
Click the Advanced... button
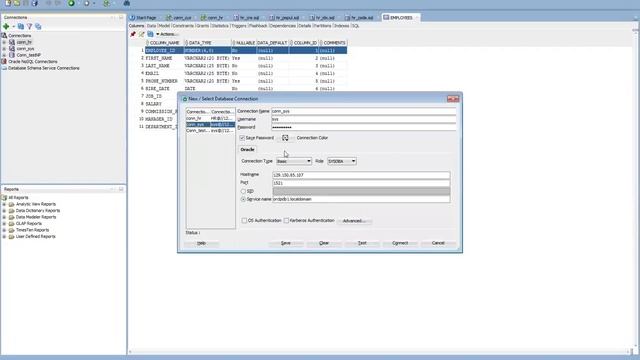tap(354, 221)
